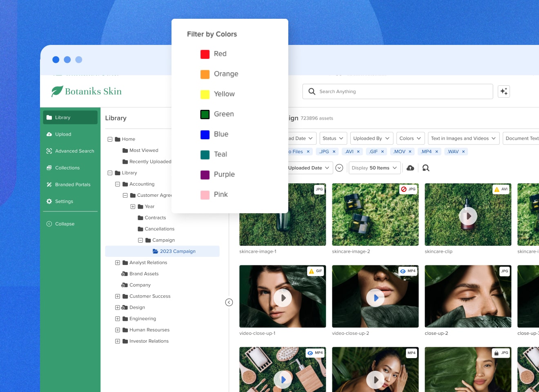This screenshot has width=539, height=392.
Task: Click the Library folder icon in sidebar
Action: pos(49,117)
